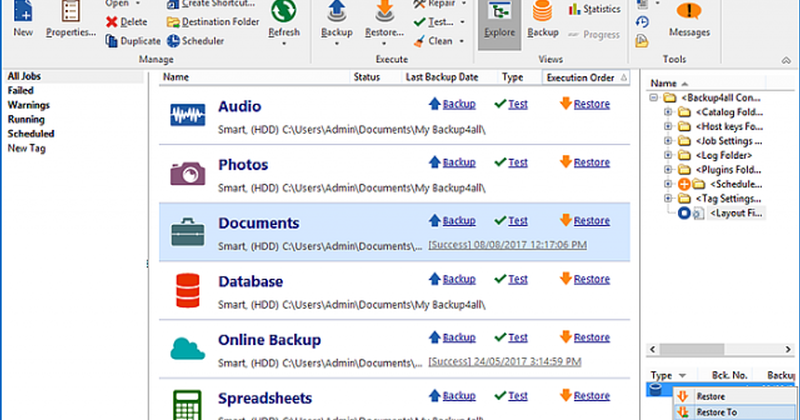Select the Layout Fi... tree item
The image size is (800, 420).
(736, 213)
